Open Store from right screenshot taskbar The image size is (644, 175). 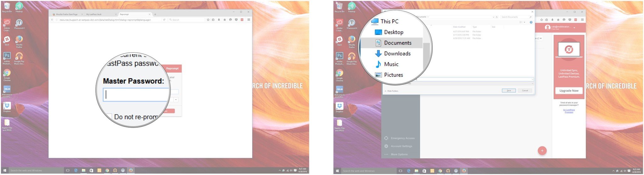[424, 171]
